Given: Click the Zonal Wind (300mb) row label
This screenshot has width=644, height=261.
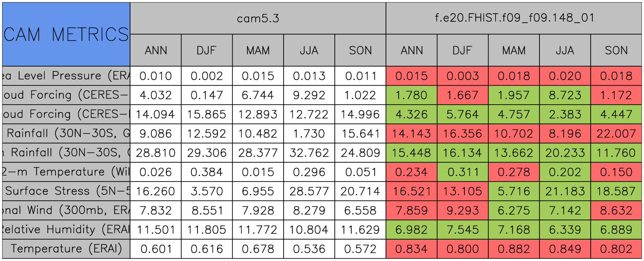Looking at the screenshot, I should coord(66,211).
